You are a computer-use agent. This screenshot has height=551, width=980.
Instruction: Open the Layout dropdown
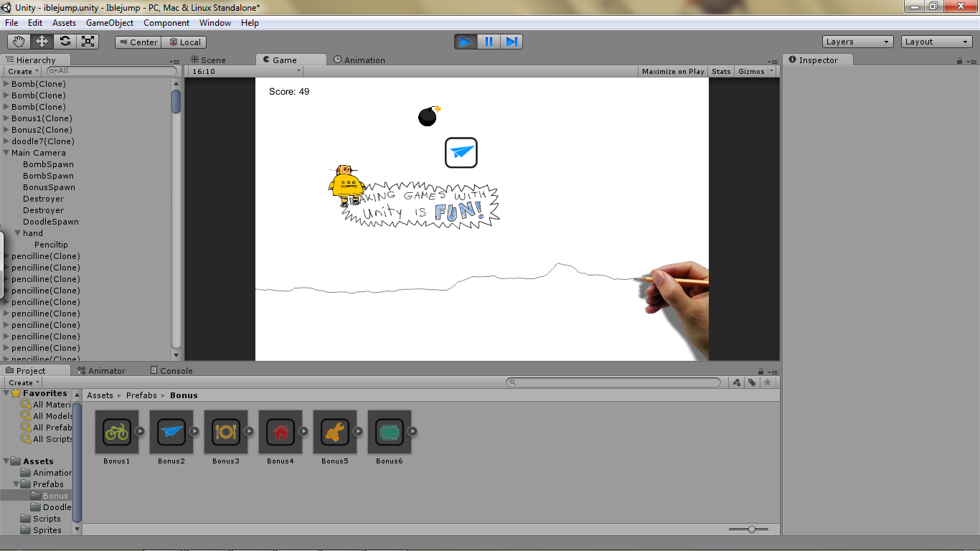(x=937, y=42)
